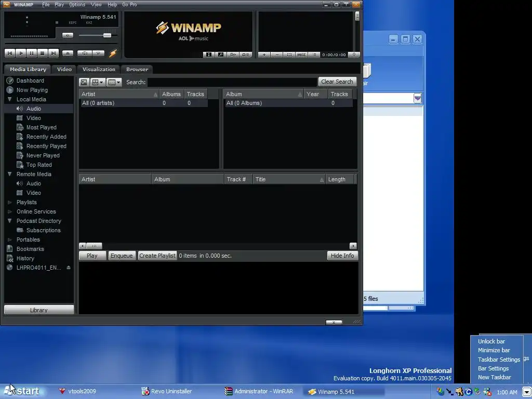
Task: Mute audio with the speaker button
Action: [68, 35]
